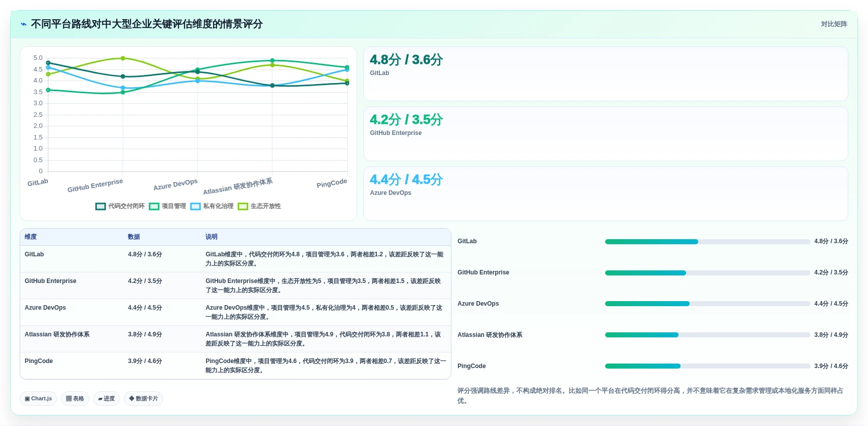Select the GitHub Enterprise table row name
This screenshot has height=426, width=868.
pos(50,281)
